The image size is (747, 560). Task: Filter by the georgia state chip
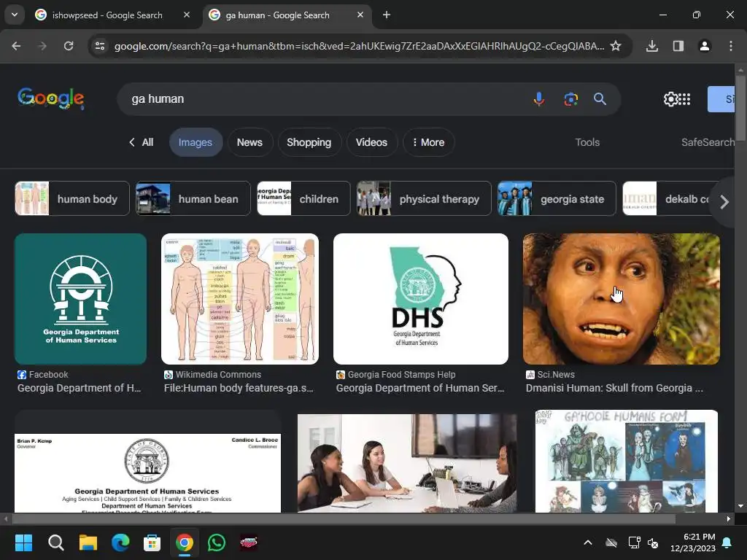557,198
